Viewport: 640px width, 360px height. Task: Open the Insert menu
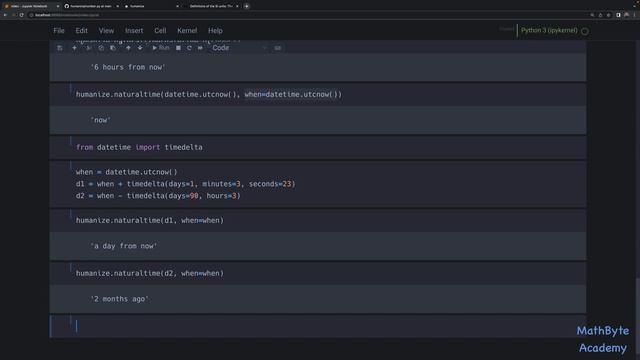[x=134, y=31]
